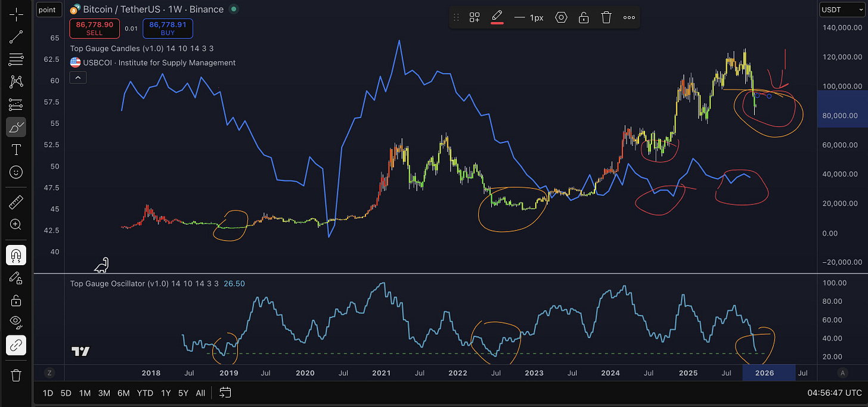Click the green market status dot

pos(234,10)
